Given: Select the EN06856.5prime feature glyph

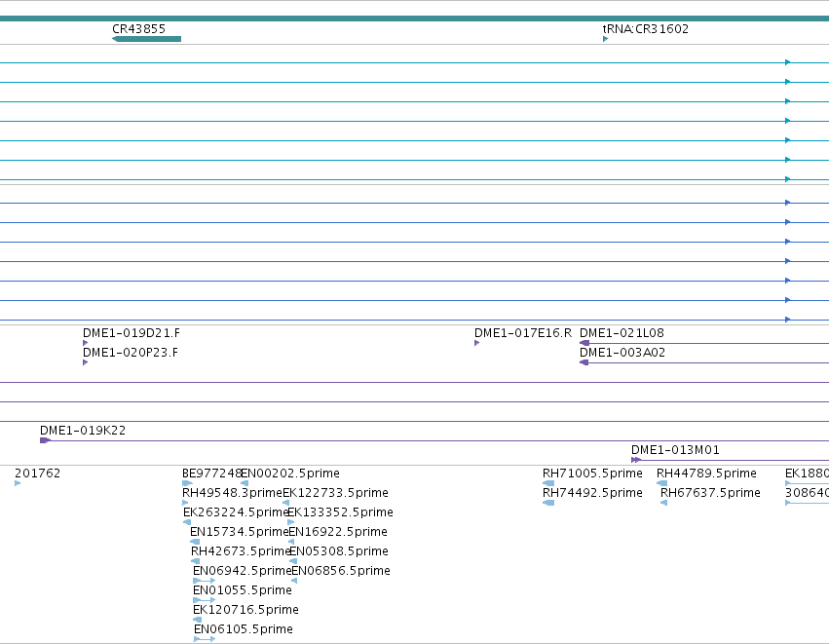Looking at the screenshot, I should click(x=294, y=581).
